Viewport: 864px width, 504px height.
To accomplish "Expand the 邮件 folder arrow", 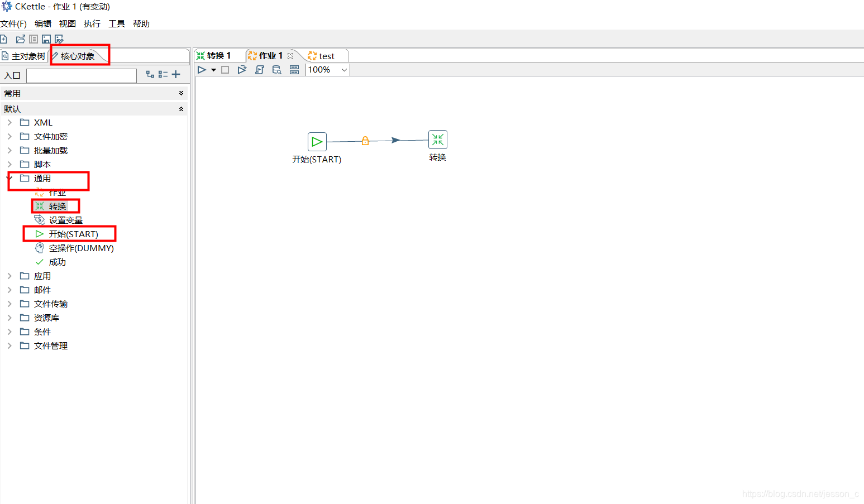I will [9, 290].
